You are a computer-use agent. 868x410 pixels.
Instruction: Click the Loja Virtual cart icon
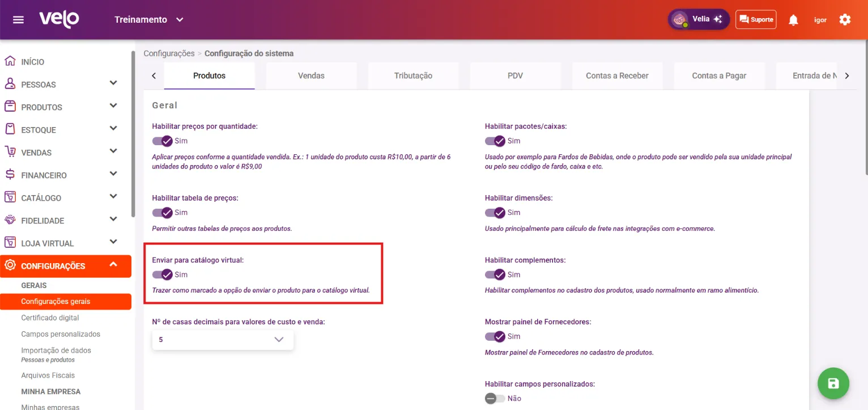10,243
